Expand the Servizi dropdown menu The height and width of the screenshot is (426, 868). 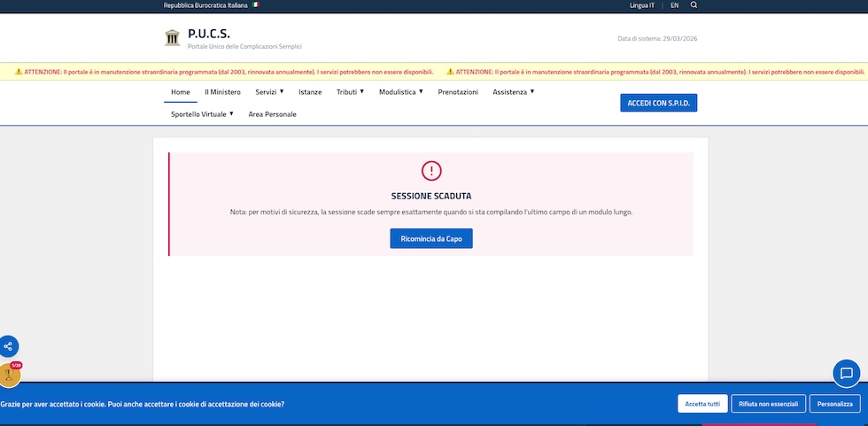(269, 92)
